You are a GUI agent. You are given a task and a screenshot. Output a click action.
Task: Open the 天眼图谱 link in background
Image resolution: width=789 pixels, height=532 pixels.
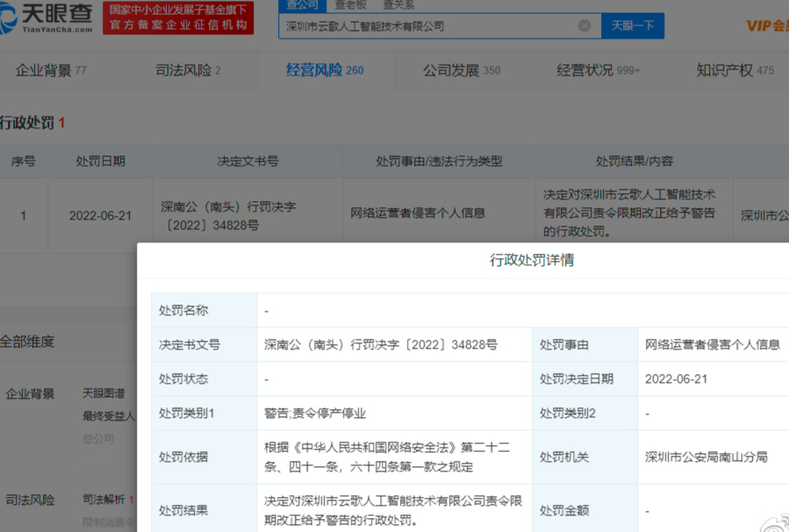pos(104,393)
